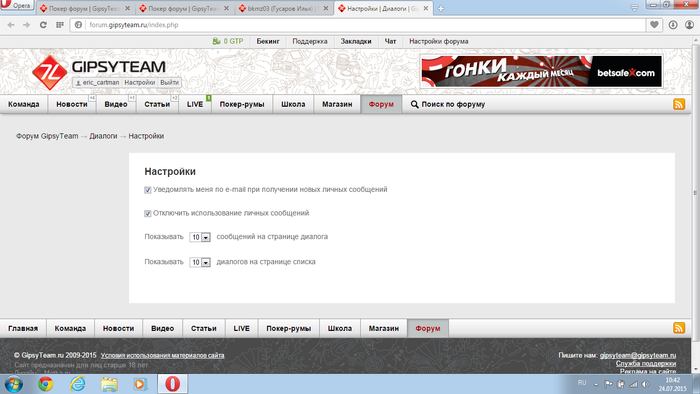Image resolution: width=700 pixels, height=394 pixels.
Task: Open the network tray icon
Action: (x=633, y=384)
